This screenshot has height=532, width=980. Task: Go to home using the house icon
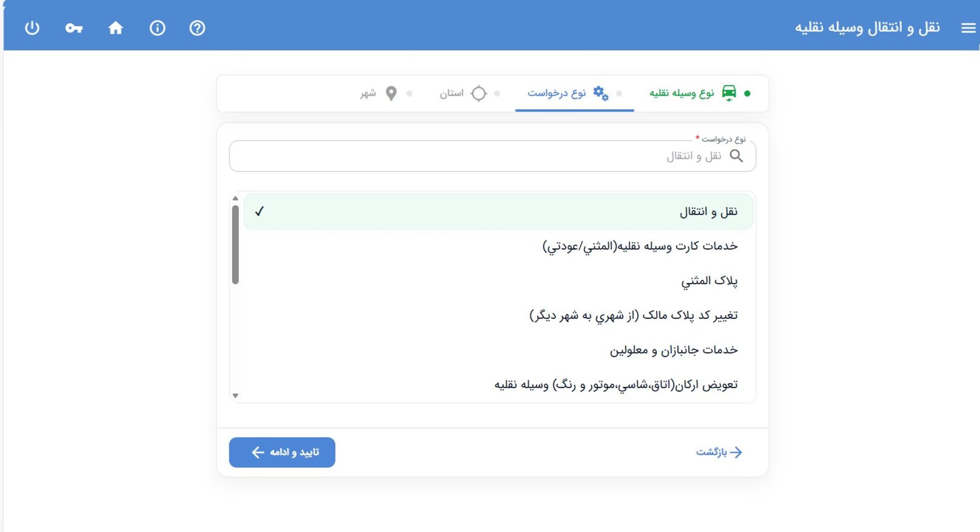[115, 28]
